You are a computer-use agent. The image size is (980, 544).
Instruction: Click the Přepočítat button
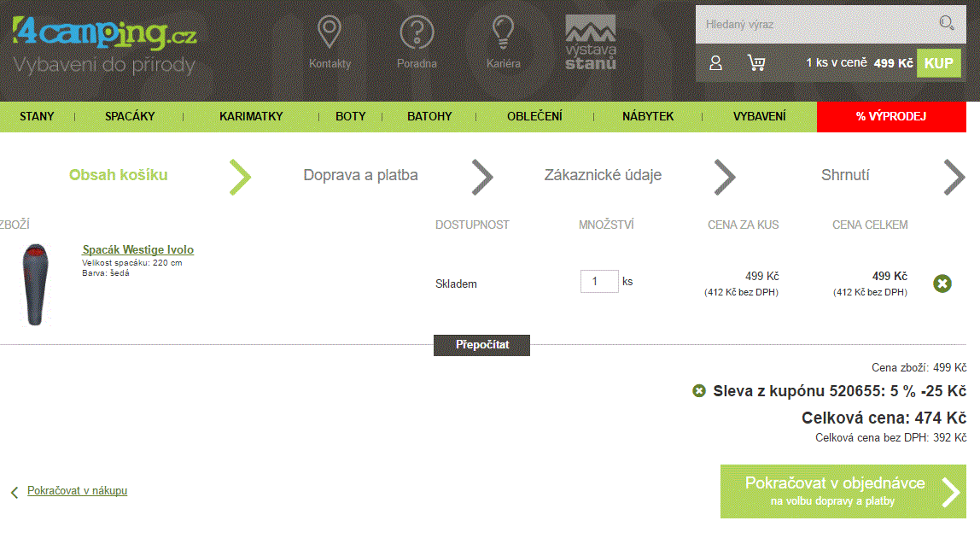point(481,345)
